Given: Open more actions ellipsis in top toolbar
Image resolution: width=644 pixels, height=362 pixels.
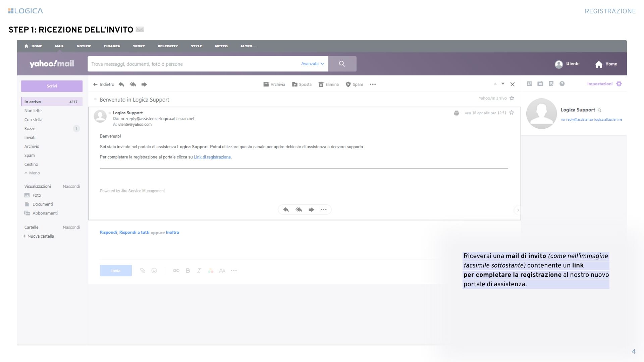Looking at the screenshot, I should (x=373, y=84).
